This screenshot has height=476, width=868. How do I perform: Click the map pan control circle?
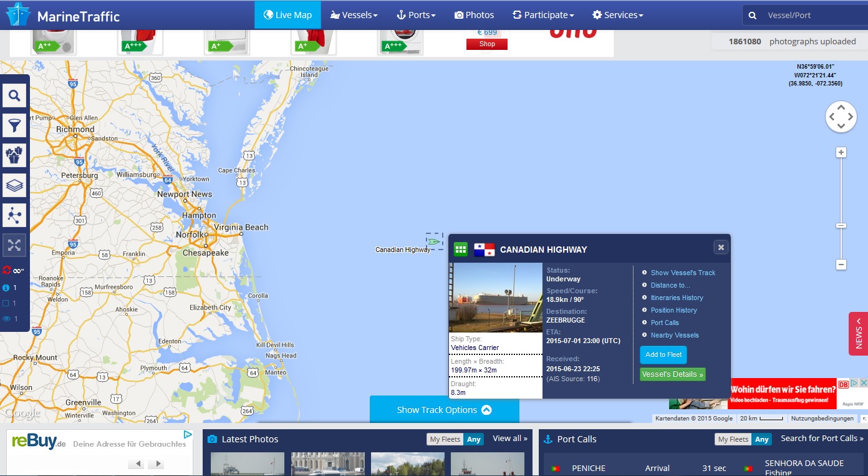click(x=841, y=117)
